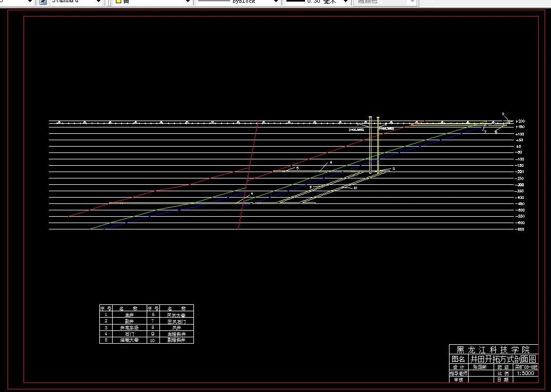The height and width of the screenshot is (392, 551).
Task: Click callout number 3 by the shaft bottom
Action: coord(394,169)
